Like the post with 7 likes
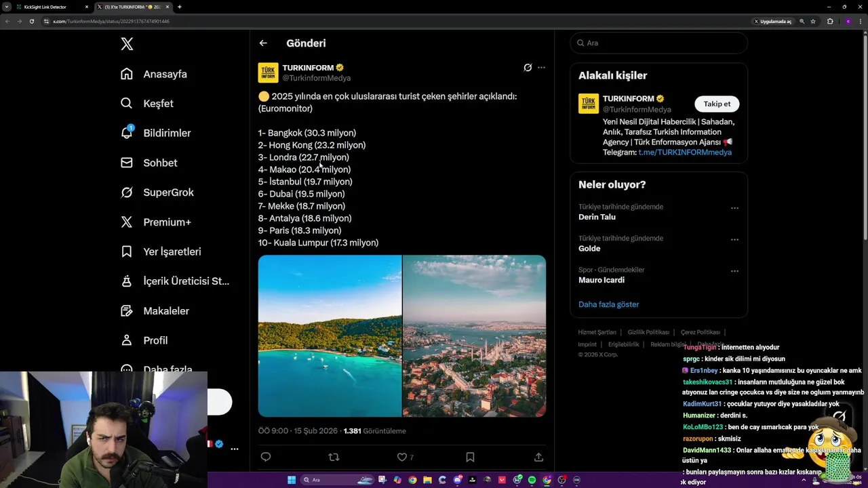 pyautogui.click(x=405, y=457)
